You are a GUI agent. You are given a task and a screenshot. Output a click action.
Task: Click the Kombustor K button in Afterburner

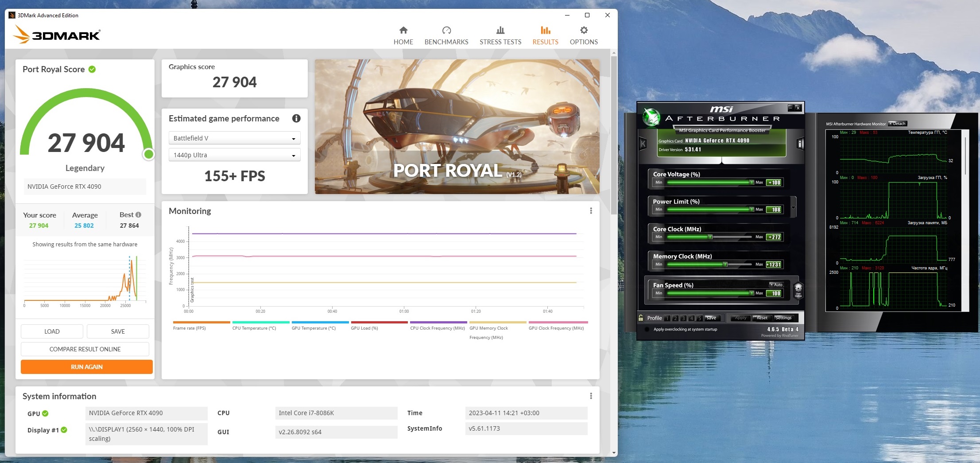click(x=643, y=144)
